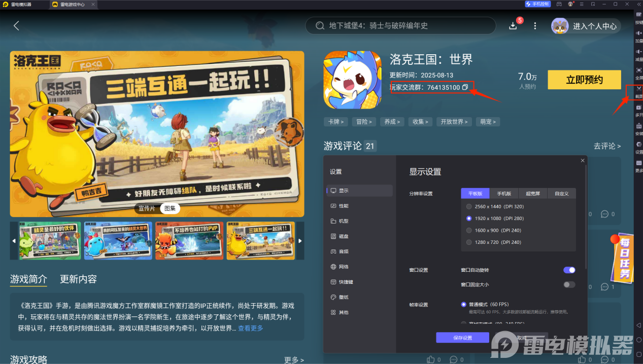
Task: Expand the 开放世界 > tag
Action: point(455,122)
